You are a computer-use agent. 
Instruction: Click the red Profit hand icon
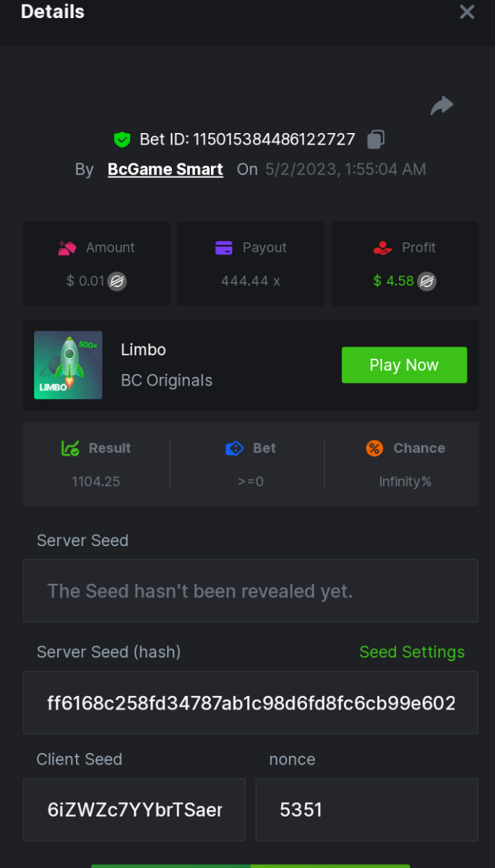[x=382, y=248]
